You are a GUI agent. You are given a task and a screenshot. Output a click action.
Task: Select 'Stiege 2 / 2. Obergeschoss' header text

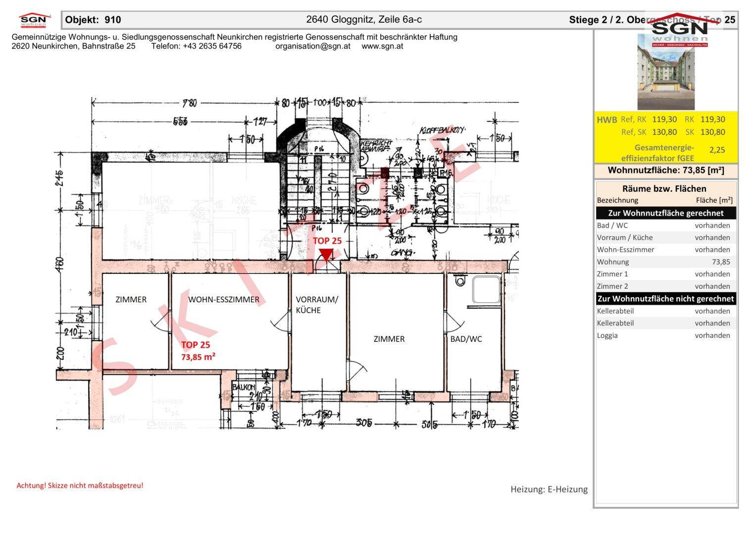pos(631,20)
